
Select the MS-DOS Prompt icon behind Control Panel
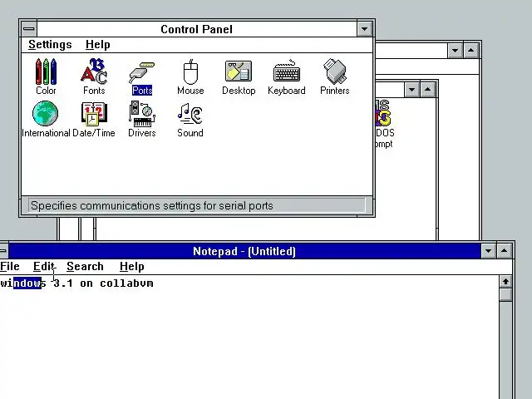[384, 124]
